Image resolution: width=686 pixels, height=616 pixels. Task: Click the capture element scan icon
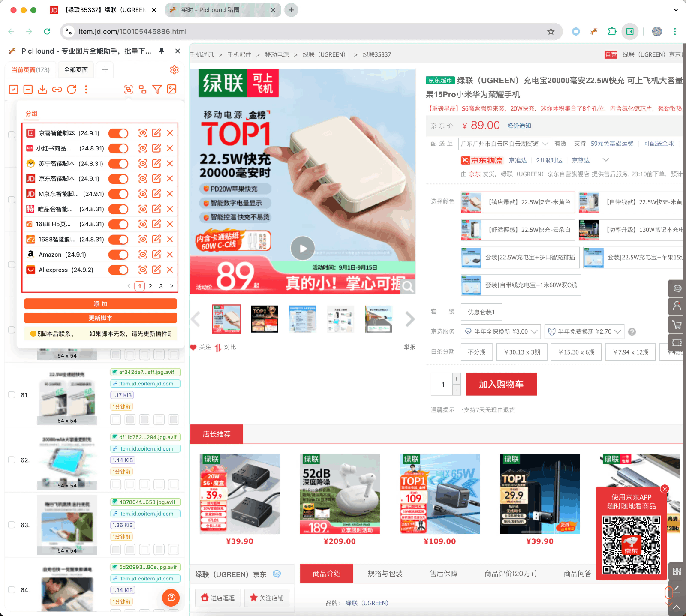tap(128, 89)
